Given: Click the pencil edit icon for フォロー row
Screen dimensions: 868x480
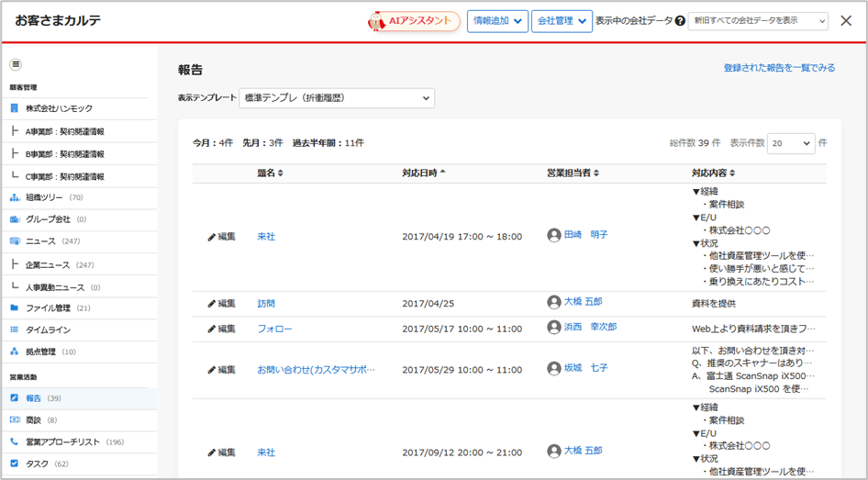Looking at the screenshot, I should 212,329.
